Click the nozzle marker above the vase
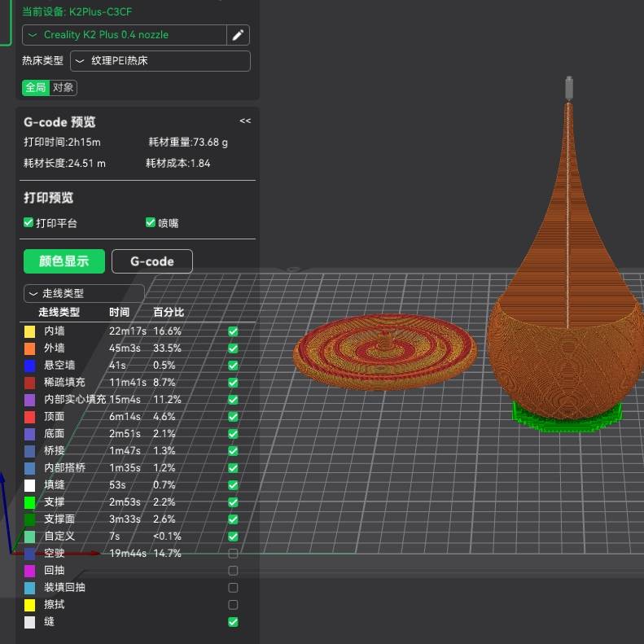 click(569, 87)
